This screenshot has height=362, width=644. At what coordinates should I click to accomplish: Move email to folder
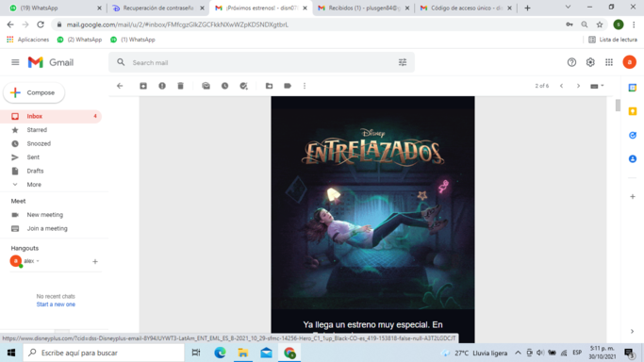click(269, 86)
